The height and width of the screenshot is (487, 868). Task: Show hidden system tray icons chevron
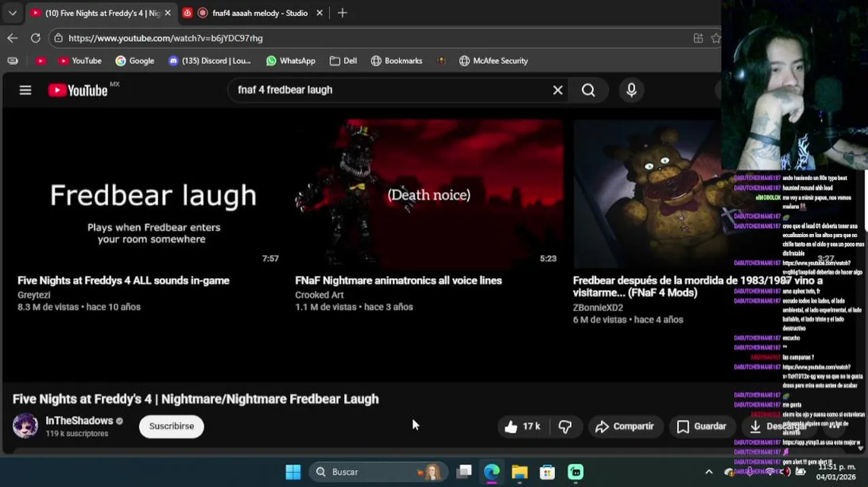[x=708, y=472]
